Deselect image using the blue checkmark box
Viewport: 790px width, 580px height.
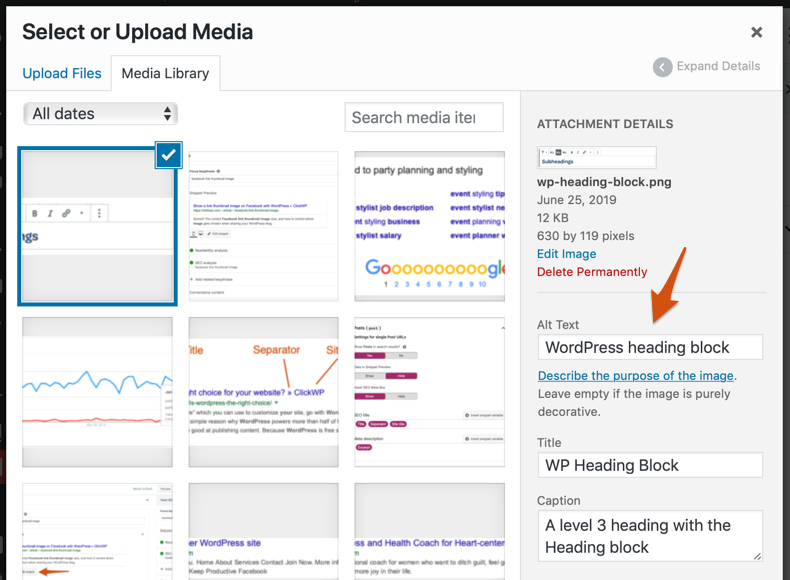click(168, 155)
